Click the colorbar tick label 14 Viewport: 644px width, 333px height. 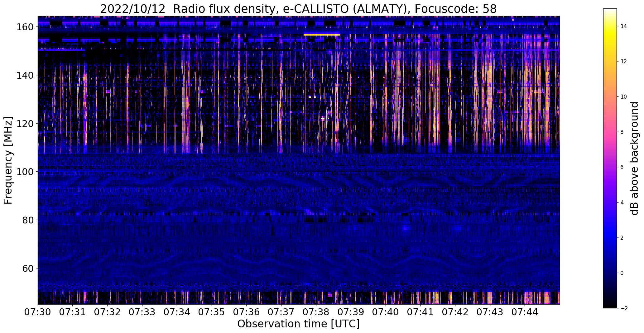click(624, 26)
